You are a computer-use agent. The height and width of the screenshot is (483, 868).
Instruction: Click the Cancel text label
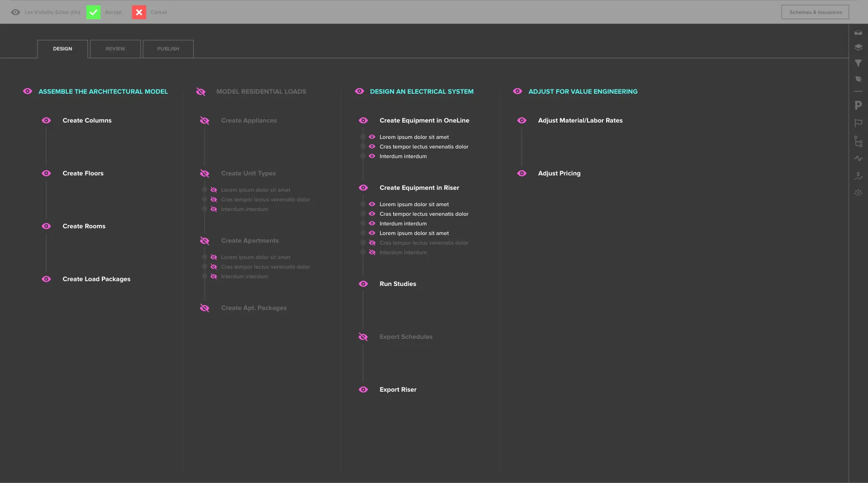pyautogui.click(x=159, y=12)
